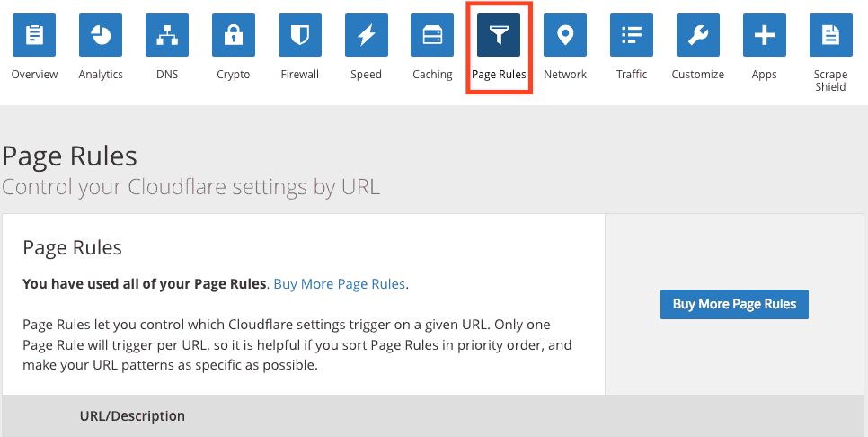The image size is (868, 437).
Task: Open the Speed lightning bolt icon
Action: (367, 35)
